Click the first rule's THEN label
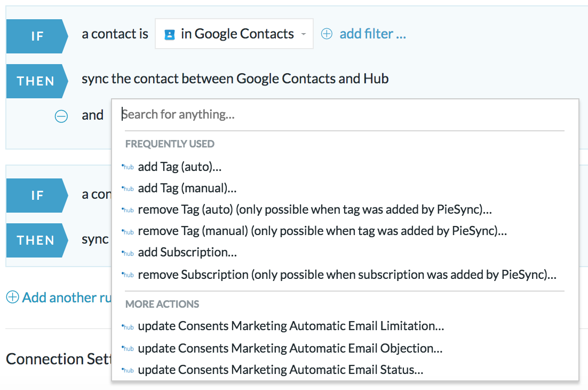588x390 pixels. coord(37,81)
